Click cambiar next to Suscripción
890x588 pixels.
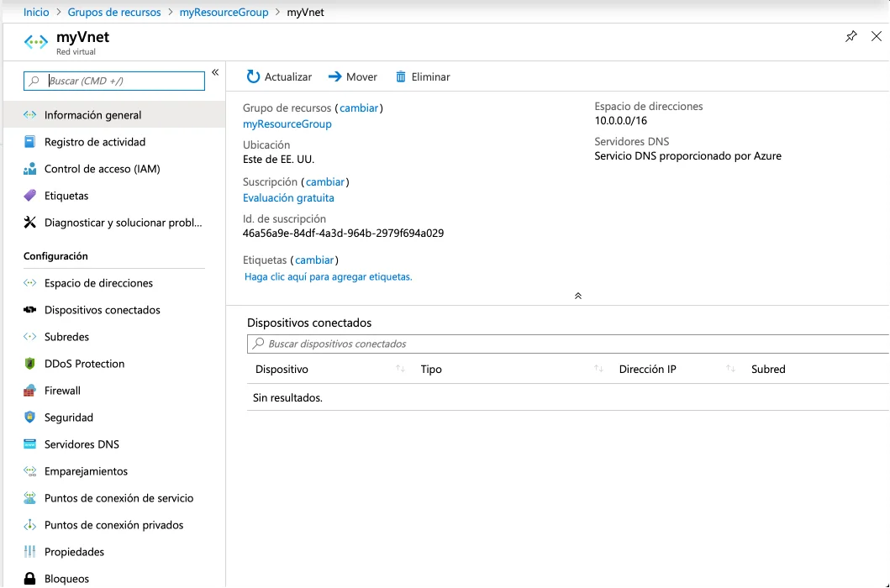325,181
